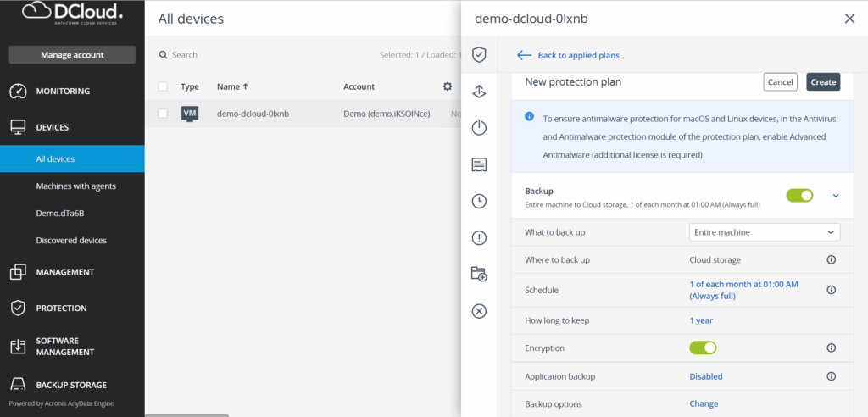The image size is (868, 417).
Task: Click the Recovery icon in side strip
Action: click(x=479, y=92)
